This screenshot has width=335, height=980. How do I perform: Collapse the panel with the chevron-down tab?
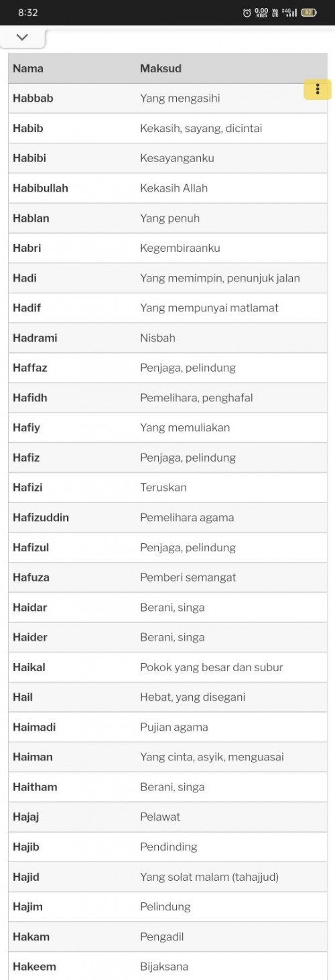pyautogui.click(x=22, y=38)
